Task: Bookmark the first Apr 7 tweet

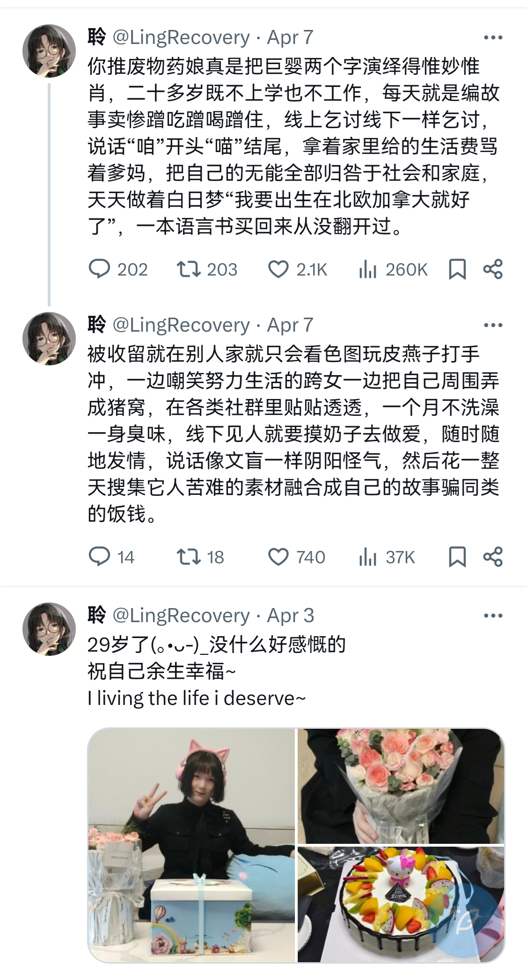Action: 457,269
